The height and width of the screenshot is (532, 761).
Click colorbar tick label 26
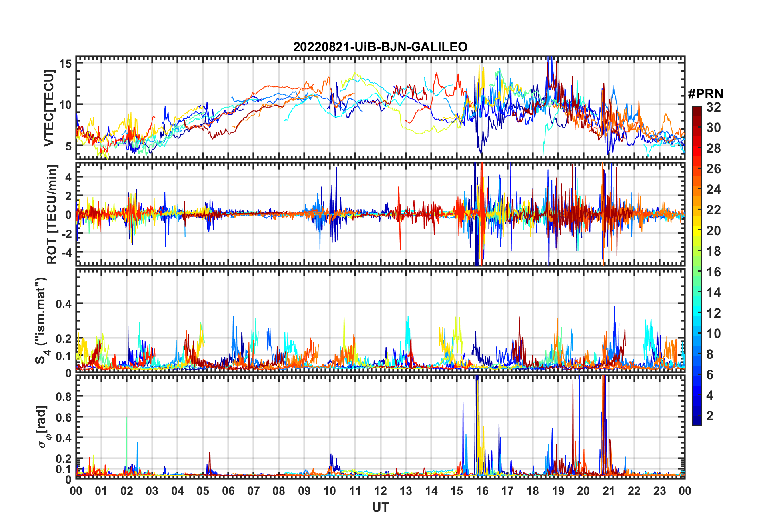click(x=713, y=168)
